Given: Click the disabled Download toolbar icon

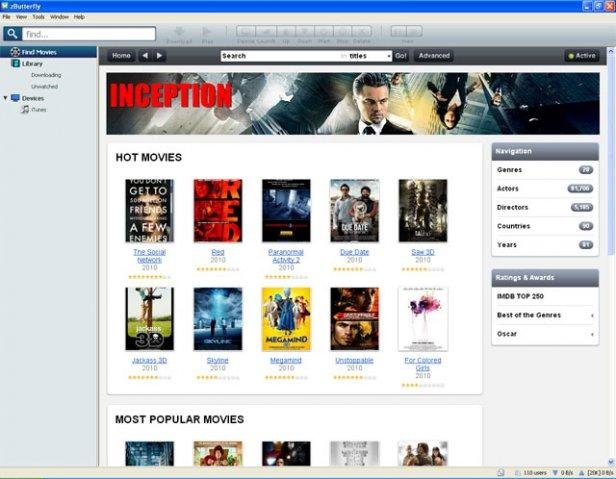Looking at the screenshot, I should (179, 31).
